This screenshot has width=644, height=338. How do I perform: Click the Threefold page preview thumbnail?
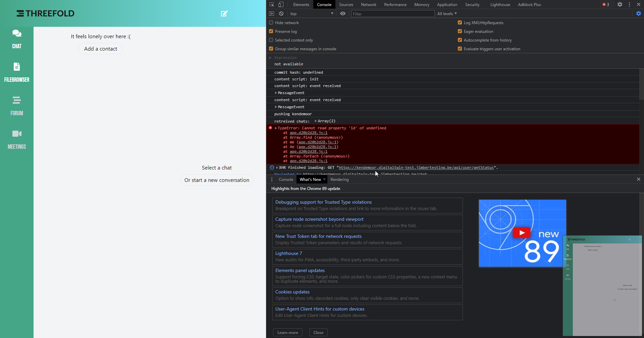click(x=602, y=286)
